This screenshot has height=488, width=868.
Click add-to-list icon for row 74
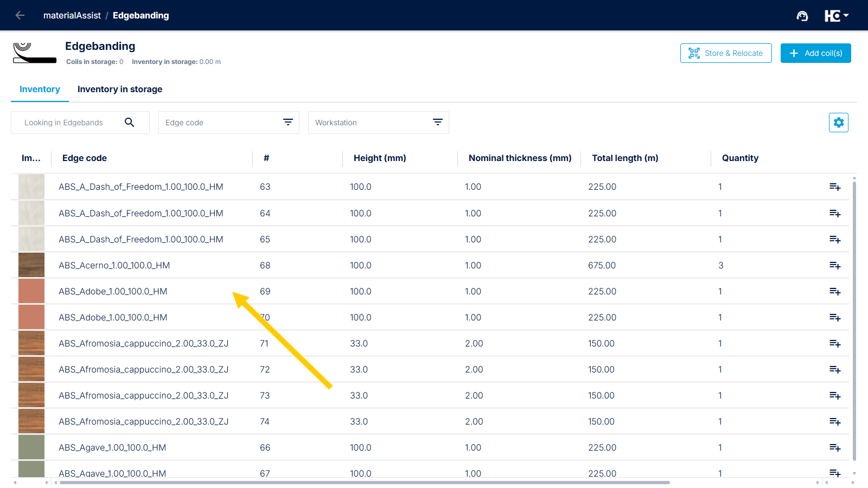[835, 421]
